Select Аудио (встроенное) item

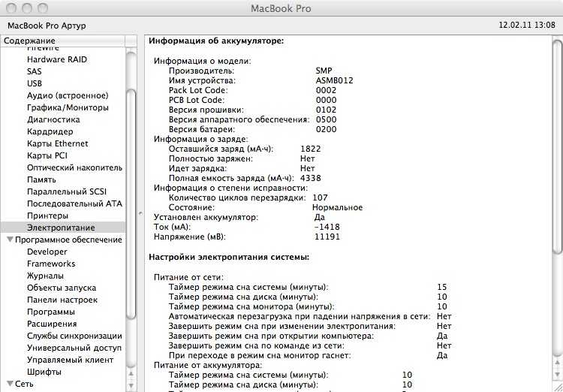click(x=68, y=95)
